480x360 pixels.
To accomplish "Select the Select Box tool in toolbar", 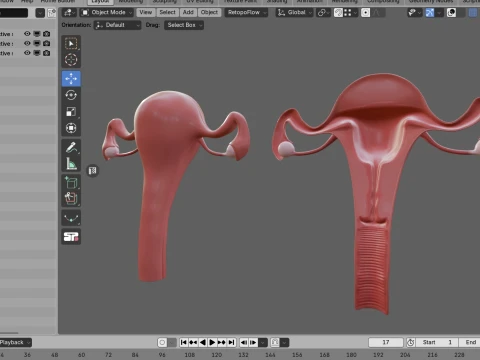I will pos(71,44).
